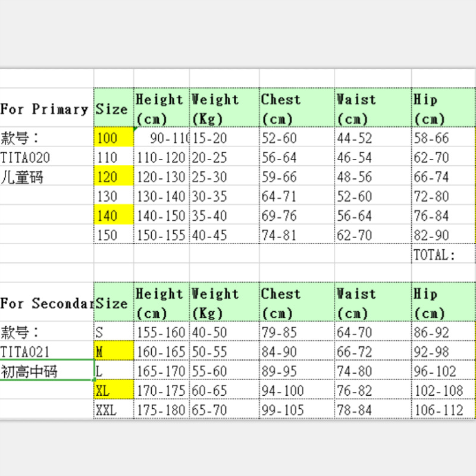Select the Hip (cm) header in Secondary table

443,303
